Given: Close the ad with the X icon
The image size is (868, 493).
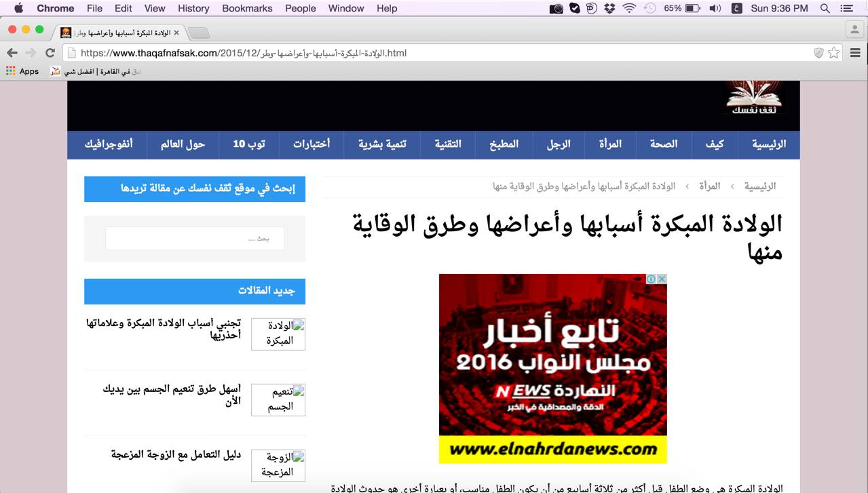Looking at the screenshot, I should click(662, 279).
